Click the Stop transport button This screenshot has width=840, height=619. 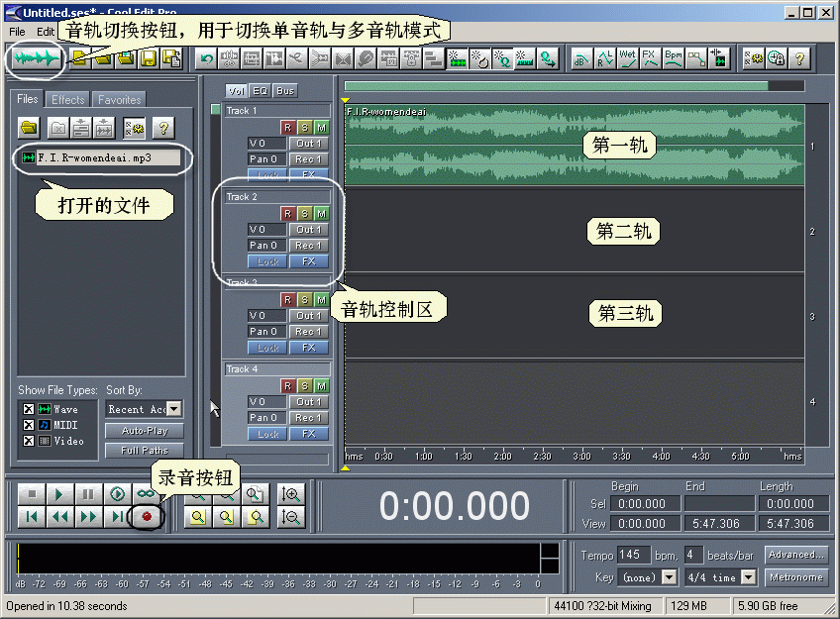32,493
